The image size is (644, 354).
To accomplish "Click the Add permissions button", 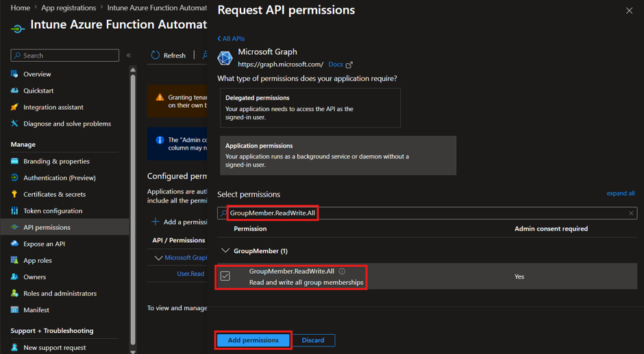I will pos(253,340).
